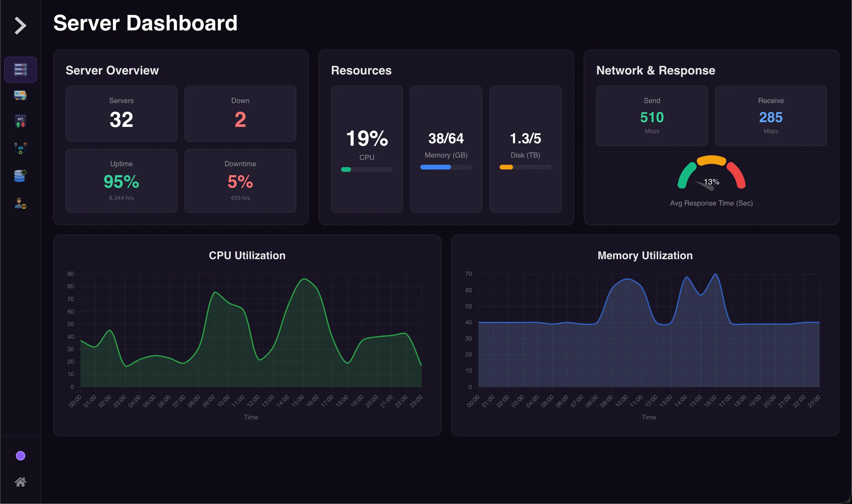Click the Avg Response Time gauge
Screen dimensions: 852x504
coord(711,173)
